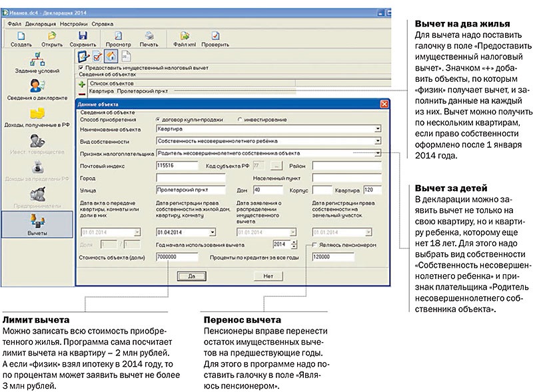
Task: Export using the Файл xml icon
Action: point(183,37)
